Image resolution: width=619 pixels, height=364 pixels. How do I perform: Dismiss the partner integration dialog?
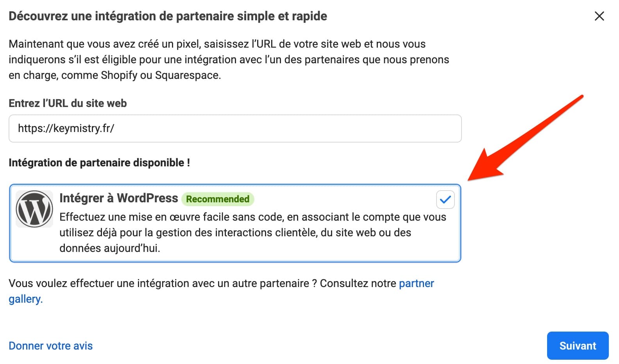coord(599,16)
